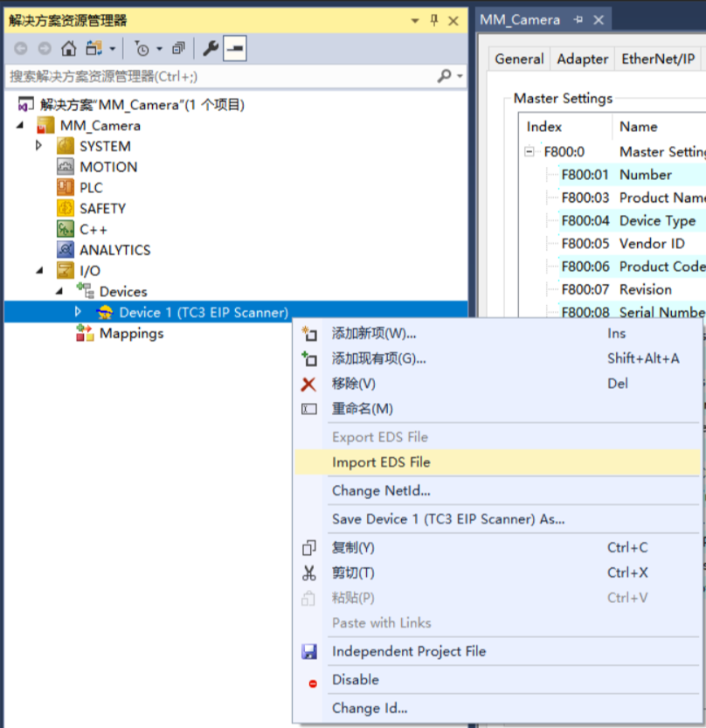Collapse the Master Settings F800:0 row
This screenshot has height=728, width=706.
(529, 152)
